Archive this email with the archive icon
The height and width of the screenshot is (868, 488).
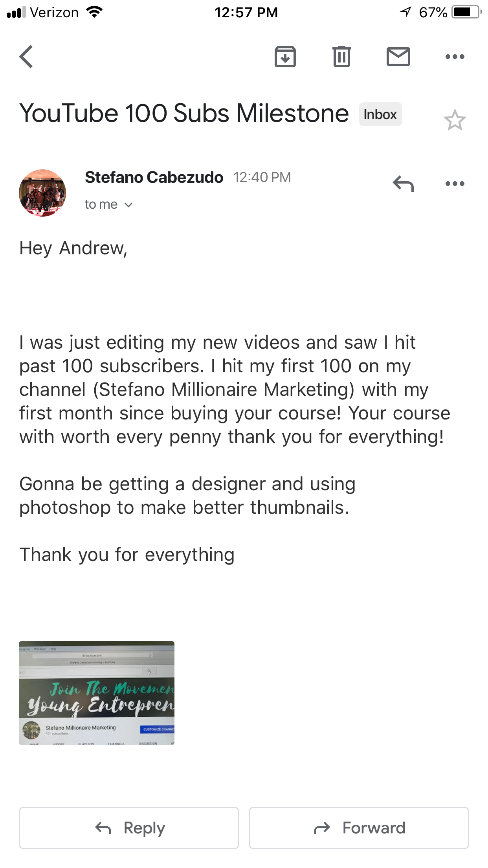tap(285, 57)
